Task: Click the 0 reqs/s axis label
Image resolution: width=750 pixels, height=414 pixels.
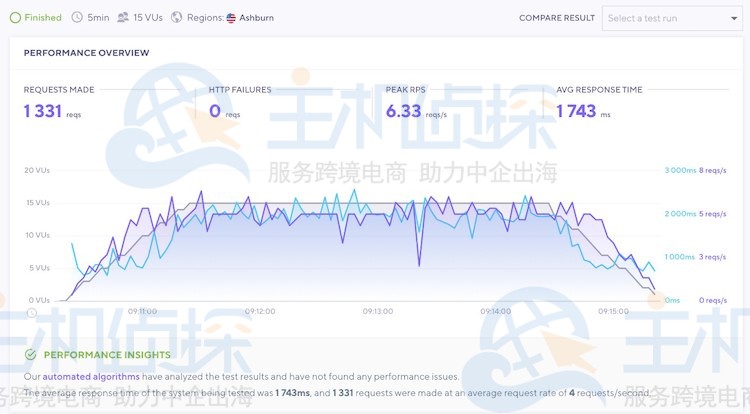Action: (713, 300)
